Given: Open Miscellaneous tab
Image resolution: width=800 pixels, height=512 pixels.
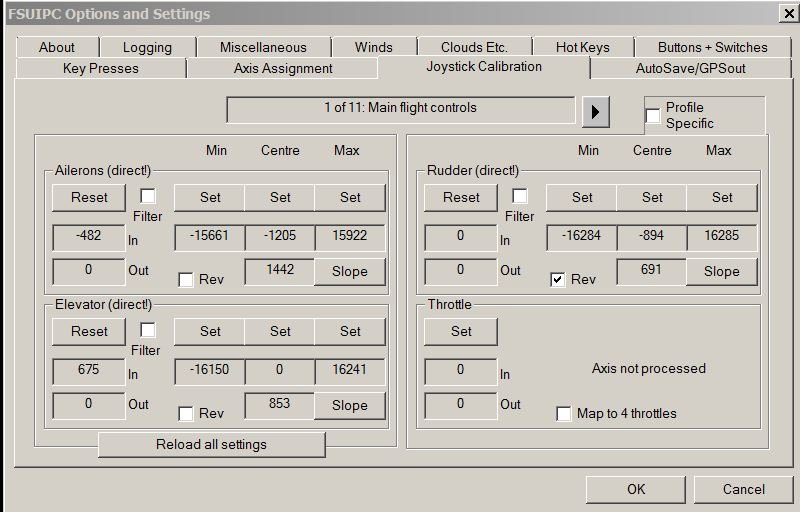Looking at the screenshot, I should point(263,47).
